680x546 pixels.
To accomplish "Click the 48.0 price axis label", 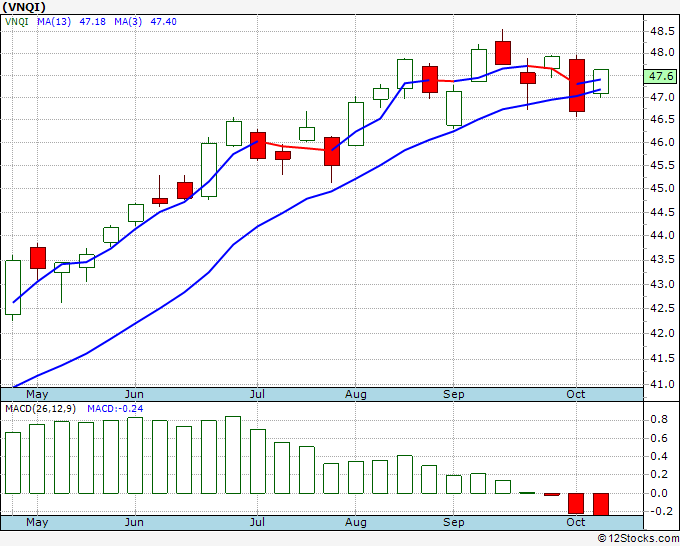I will click(x=662, y=53).
